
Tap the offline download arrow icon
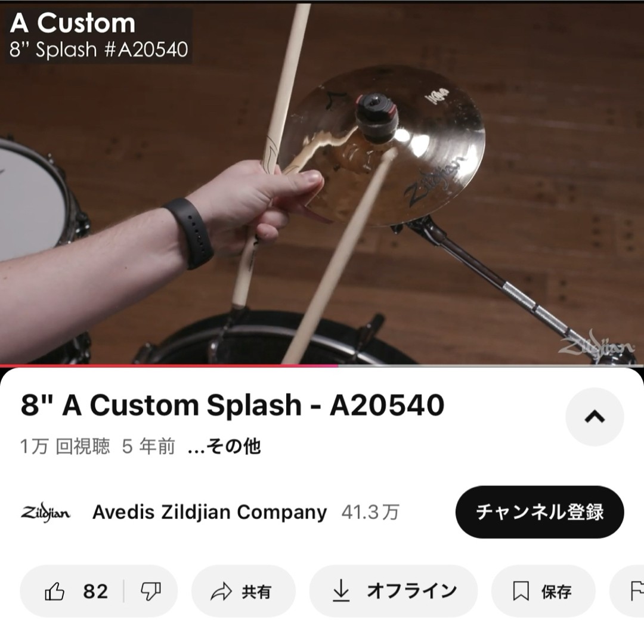pyautogui.click(x=341, y=591)
